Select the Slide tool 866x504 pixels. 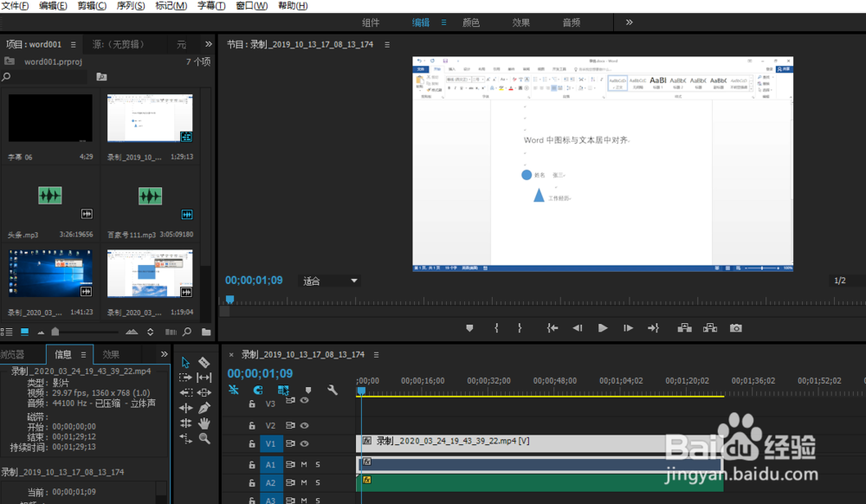pos(204,392)
